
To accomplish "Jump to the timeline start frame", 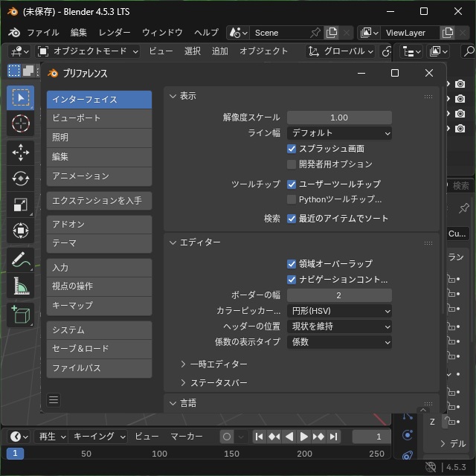I will point(260,437).
